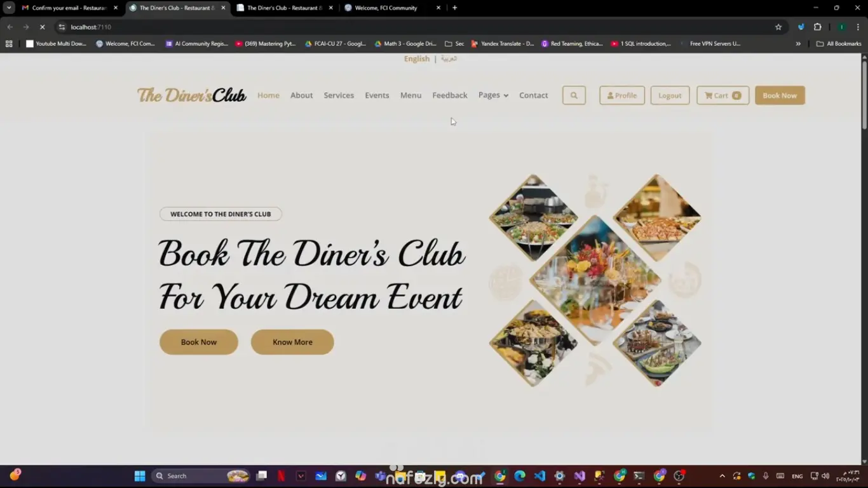Bookmark this page with the star icon
Image resolution: width=868 pixels, height=488 pixels.
point(778,27)
